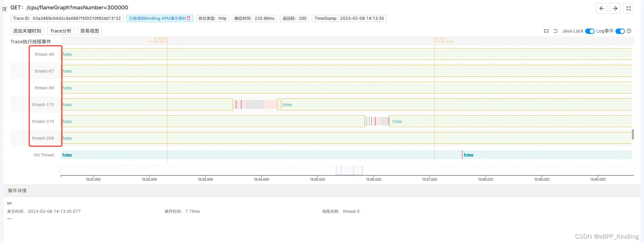Click the IO Start timeline marker

158,40
